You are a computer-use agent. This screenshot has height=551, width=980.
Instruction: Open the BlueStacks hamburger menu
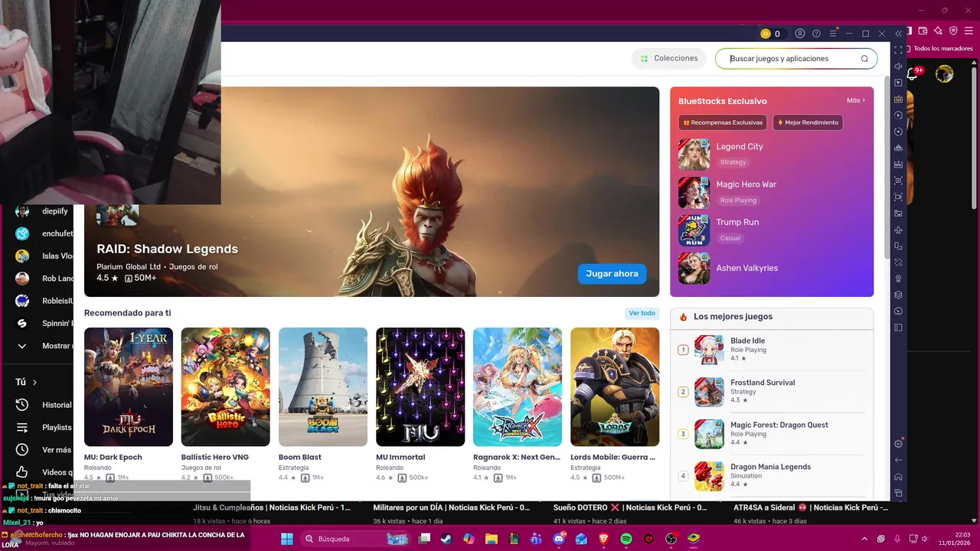click(x=833, y=34)
